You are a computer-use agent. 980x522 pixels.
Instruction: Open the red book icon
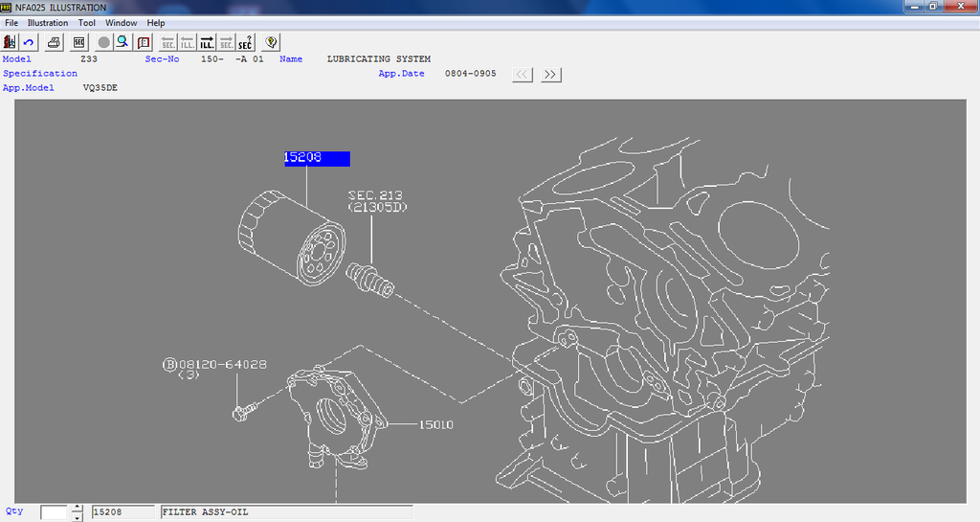click(144, 42)
